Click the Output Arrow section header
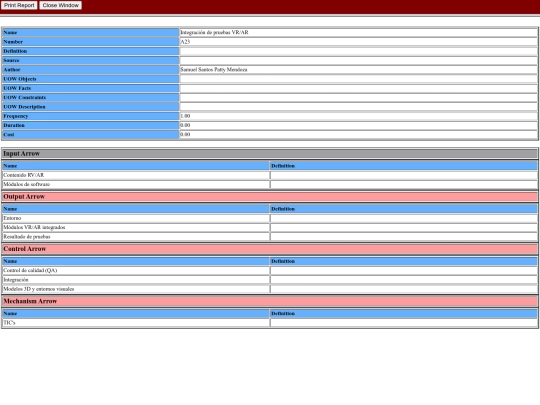This screenshot has width=540, height=405. click(x=270, y=197)
